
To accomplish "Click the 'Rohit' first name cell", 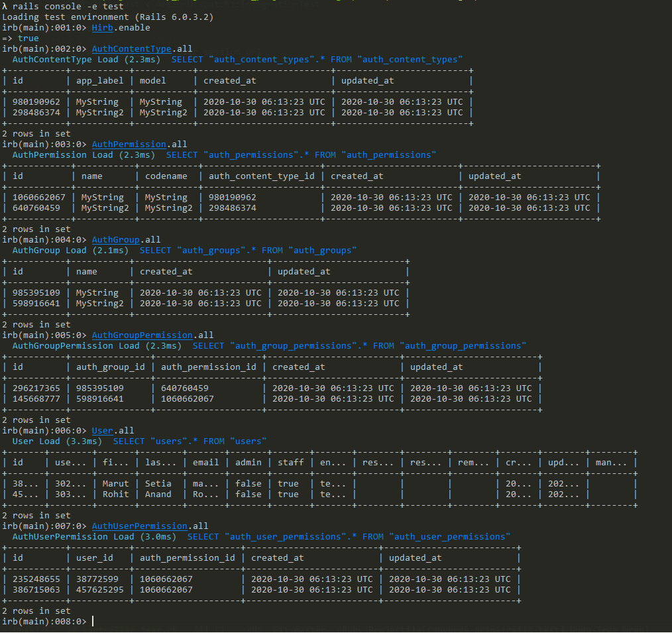I will click(116, 494).
